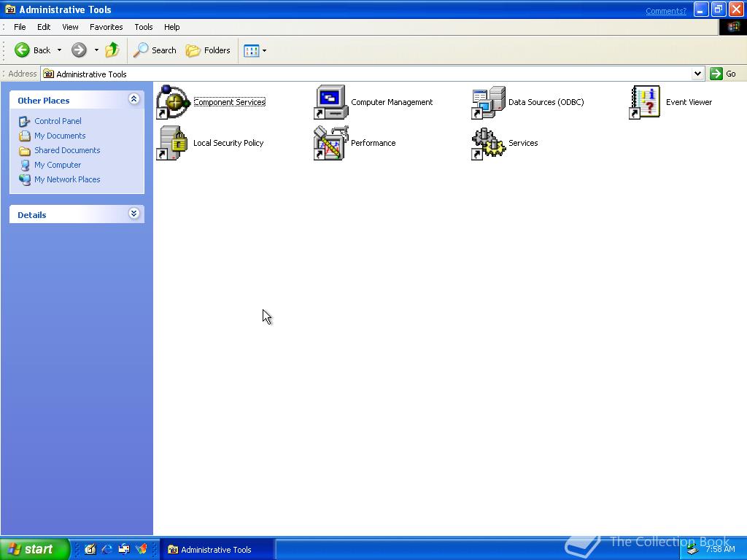
Task: Click the first quick launch icon
Action: coord(90,549)
